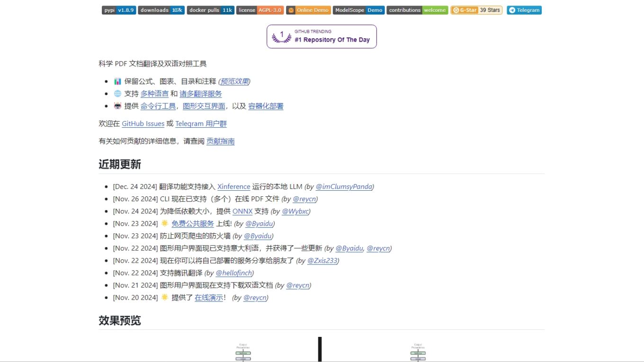
Task: Open the 图形交互界面 link
Action: [204, 106]
